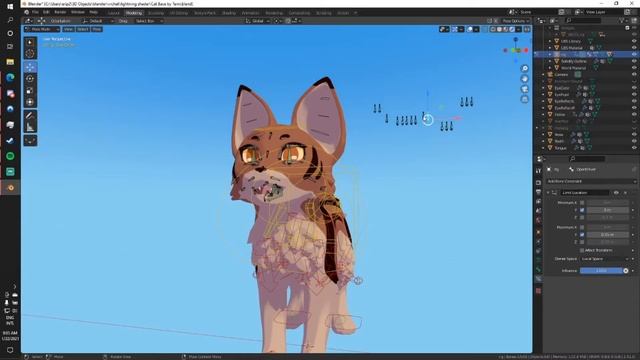Select the Move tool
The image size is (640, 360).
(x=30, y=67)
